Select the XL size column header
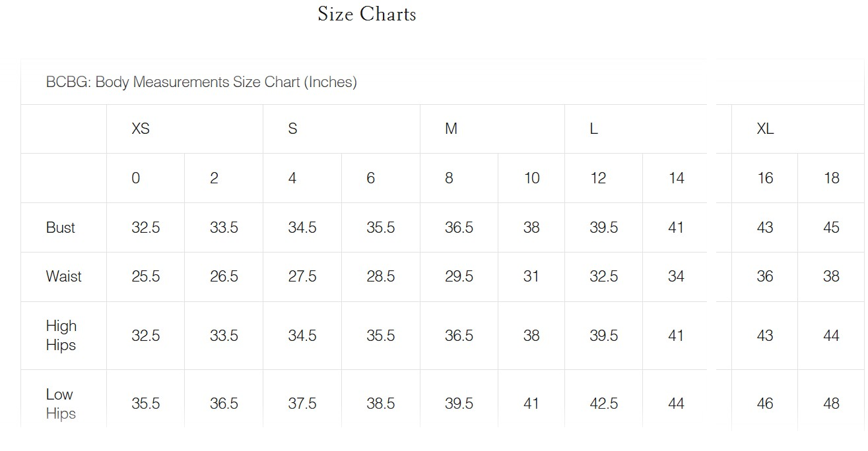 click(765, 129)
